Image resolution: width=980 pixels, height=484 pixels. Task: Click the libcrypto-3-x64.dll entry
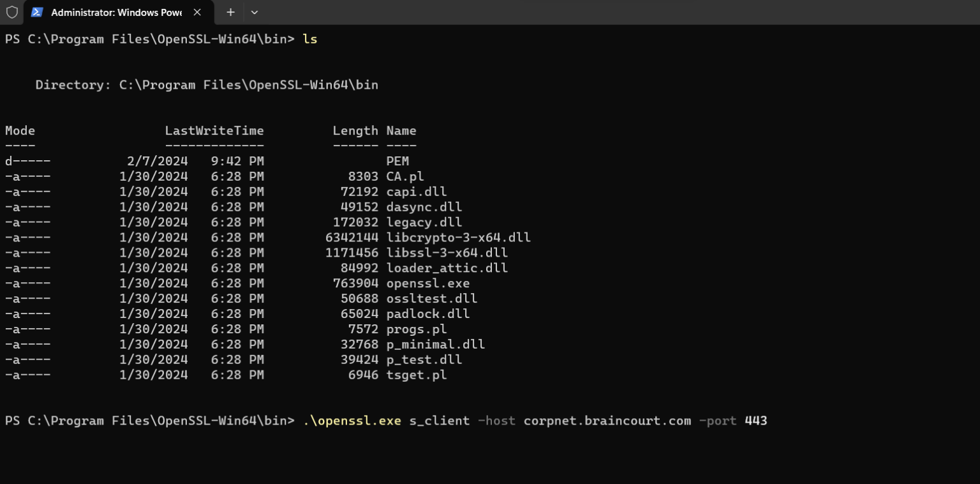459,237
